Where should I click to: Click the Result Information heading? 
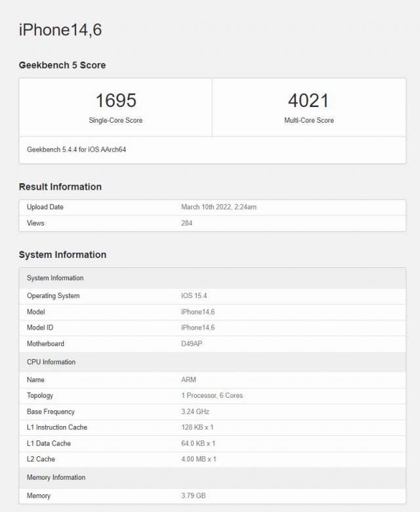pos(60,187)
